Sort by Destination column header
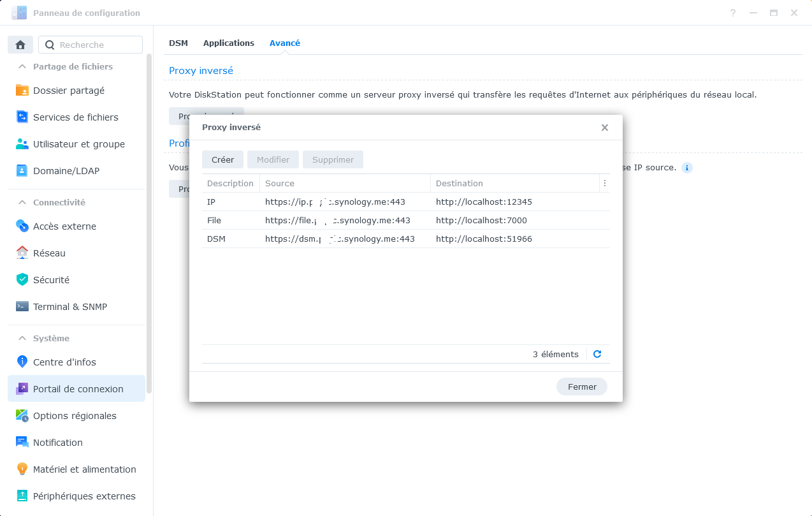Screen dimensions: 812x516 pyautogui.click(x=515, y=183)
